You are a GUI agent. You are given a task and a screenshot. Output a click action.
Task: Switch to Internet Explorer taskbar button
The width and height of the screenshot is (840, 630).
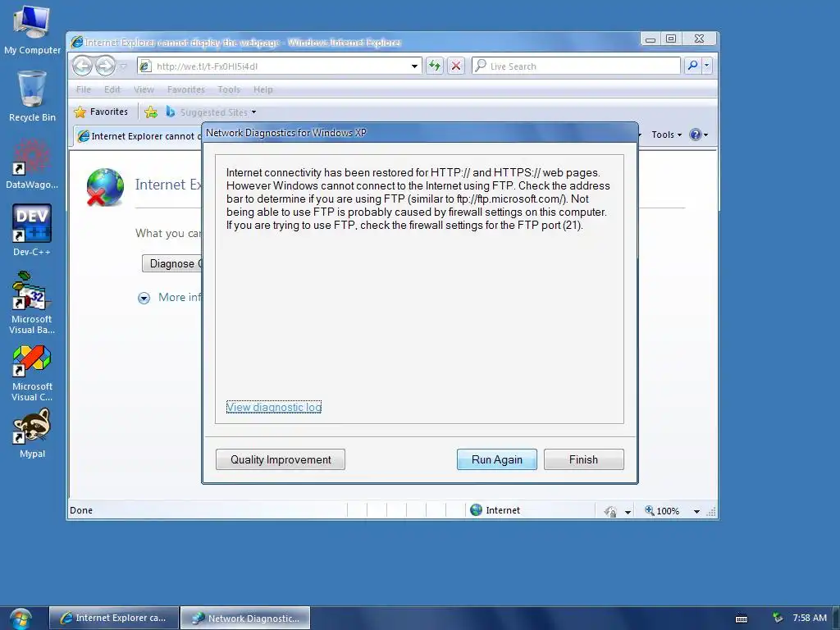[113, 619]
